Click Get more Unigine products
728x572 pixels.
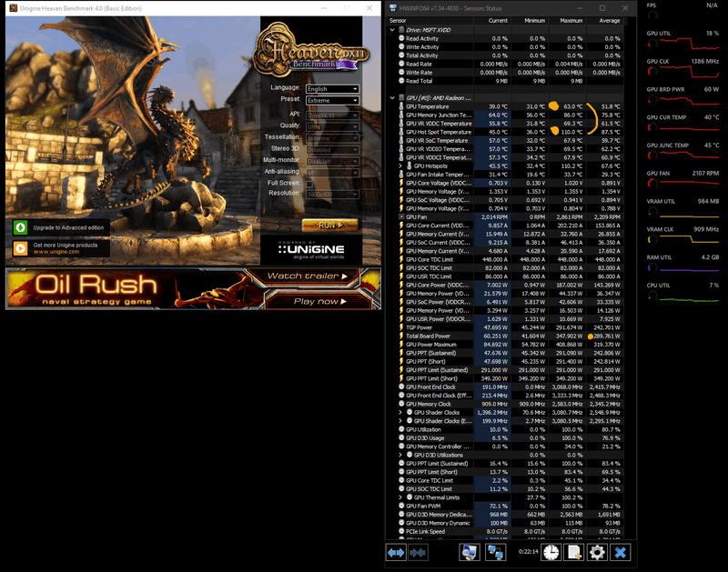click(66, 245)
